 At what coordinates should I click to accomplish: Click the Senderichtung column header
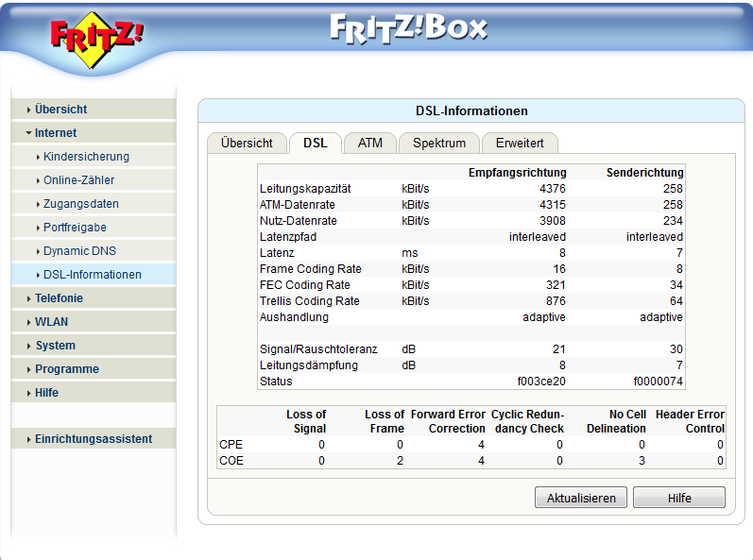[x=644, y=173]
